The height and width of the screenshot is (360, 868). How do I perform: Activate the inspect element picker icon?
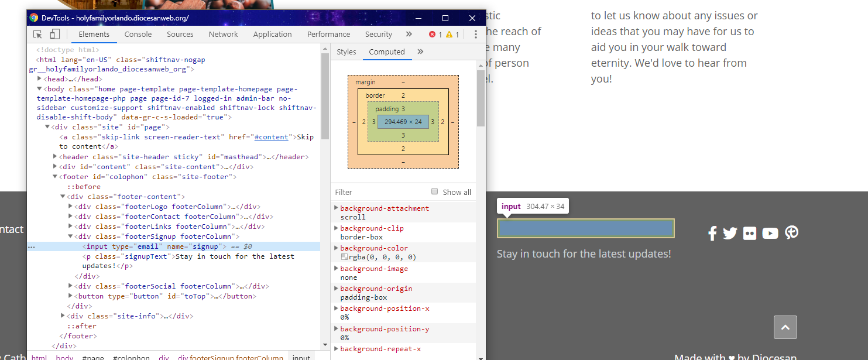[x=37, y=35]
